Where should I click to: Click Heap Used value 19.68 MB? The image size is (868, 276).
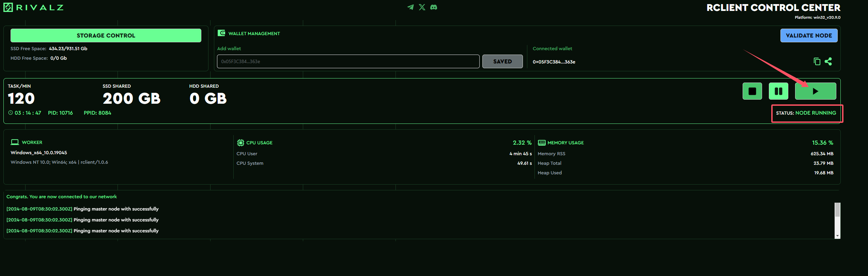[824, 173]
